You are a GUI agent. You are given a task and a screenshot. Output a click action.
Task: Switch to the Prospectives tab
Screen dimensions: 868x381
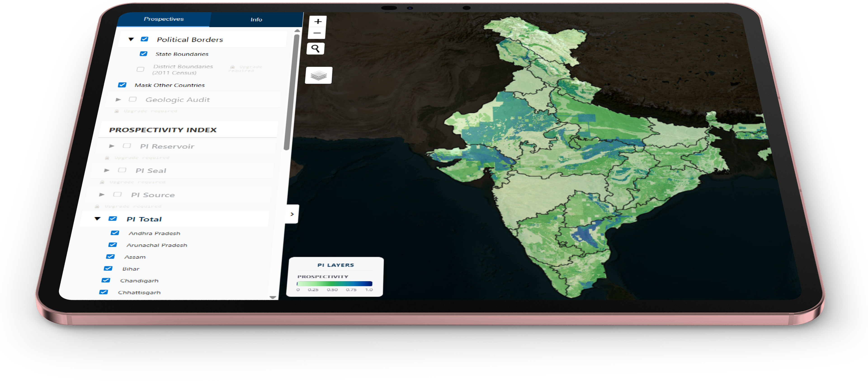164,19
